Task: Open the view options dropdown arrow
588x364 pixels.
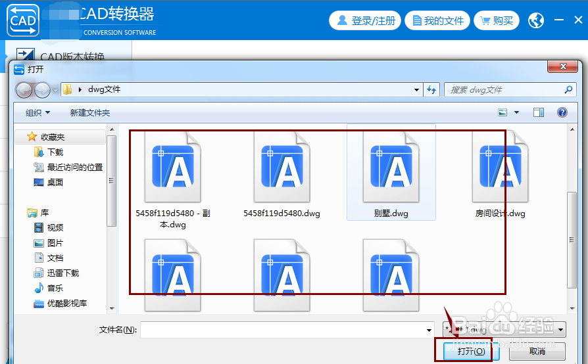Action: coord(516,112)
